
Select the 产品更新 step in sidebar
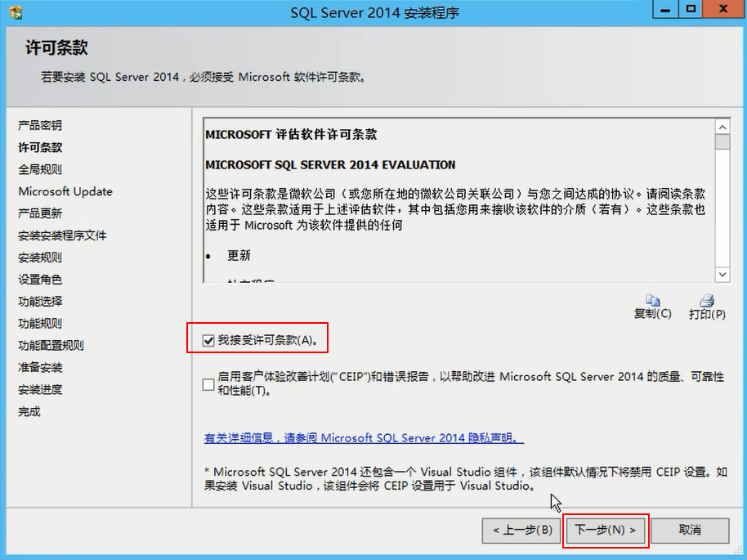[40, 213]
